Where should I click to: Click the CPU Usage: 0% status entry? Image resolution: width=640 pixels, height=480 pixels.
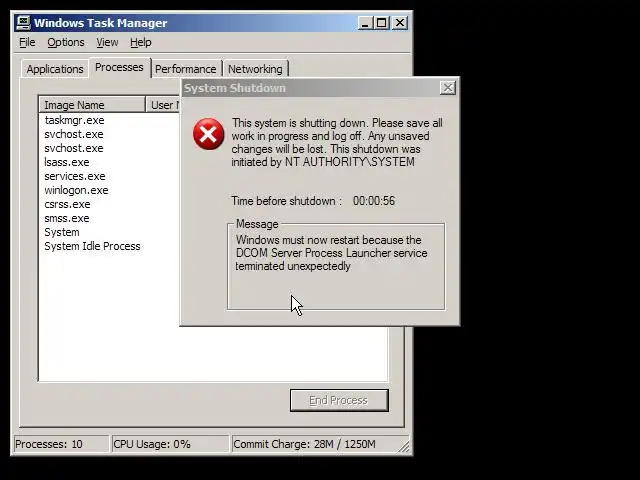point(170,444)
